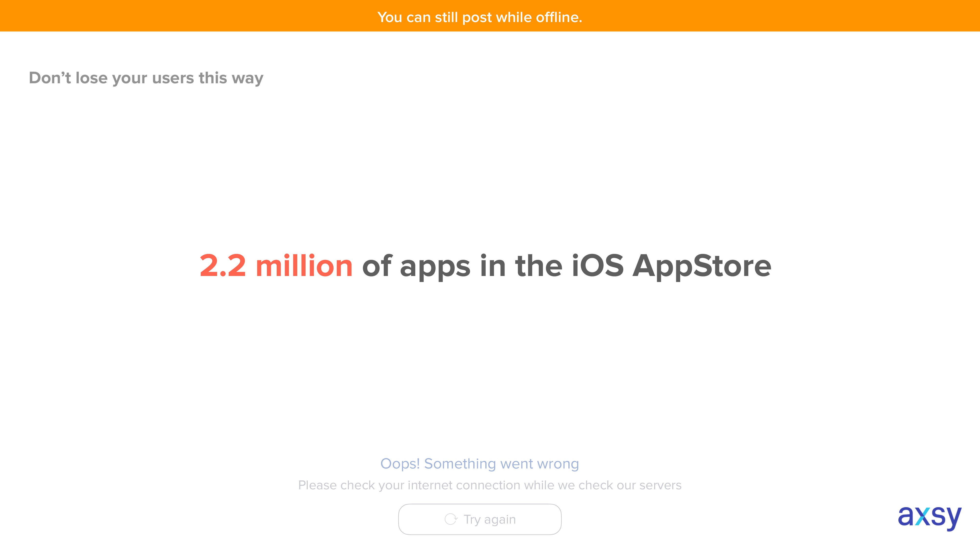The height and width of the screenshot is (551, 980).
Task: Click the word 'offline.' in the banner
Action: [559, 17]
